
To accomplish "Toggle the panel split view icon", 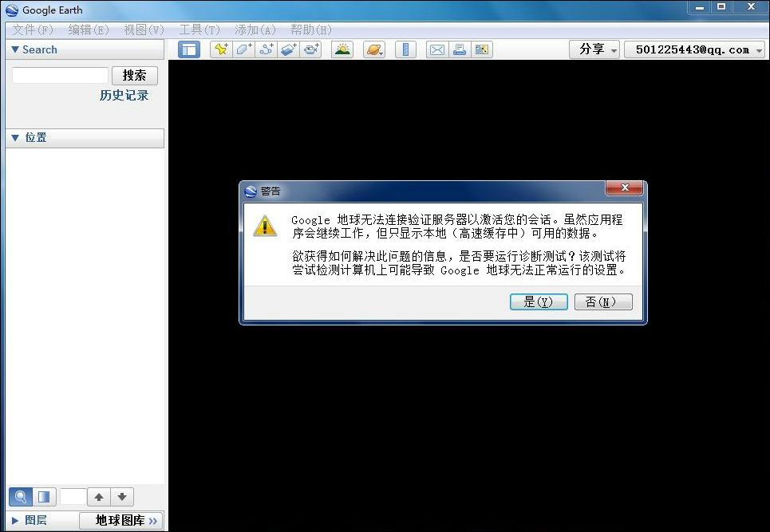I will pyautogui.click(x=44, y=497).
